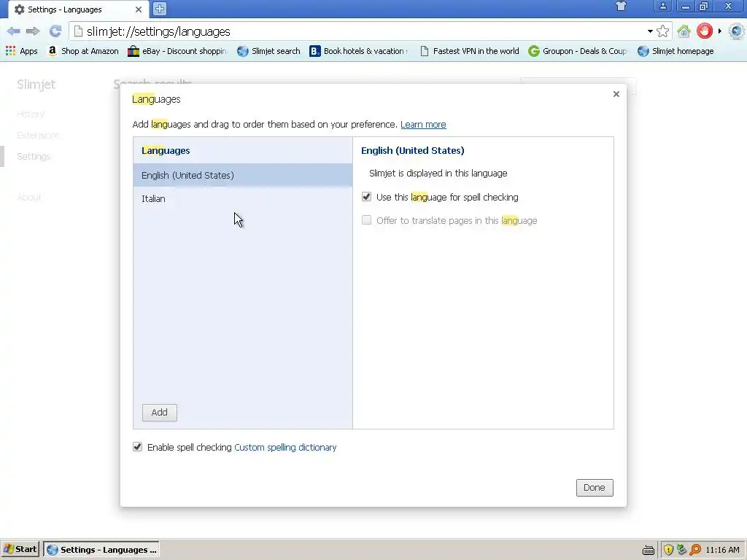This screenshot has width=747, height=560.
Task: Open the Slimjet main menu gear icon
Action: (x=737, y=31)
